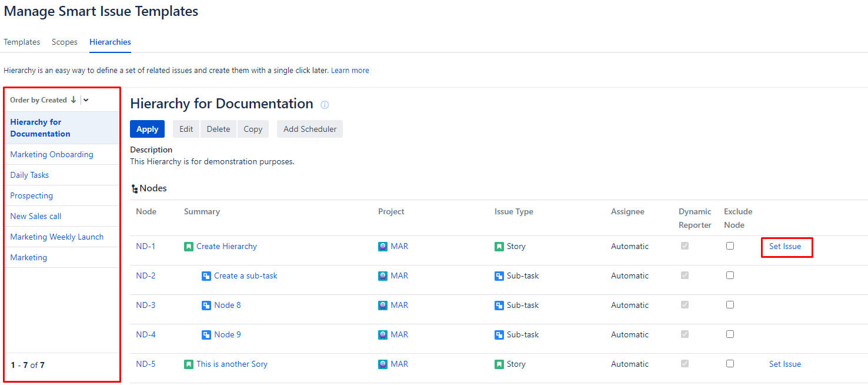Open the ND-2 node link
868x385 pixels.
click(x=145, y=276)
